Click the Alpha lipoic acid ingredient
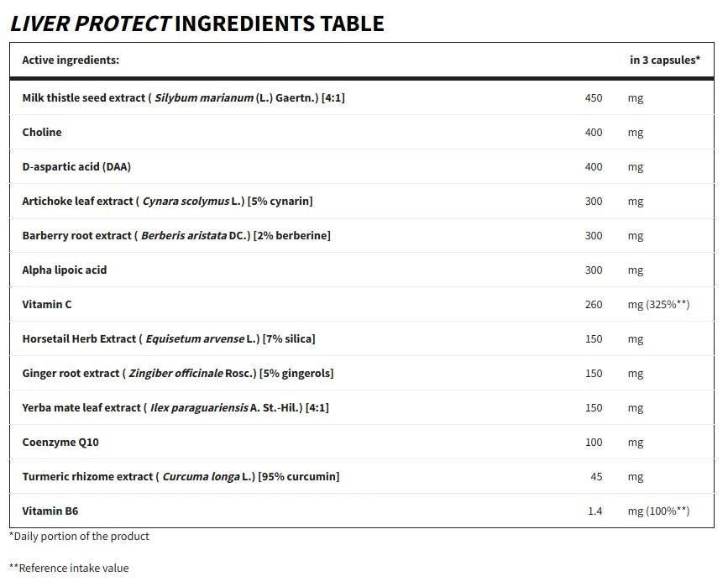Screen dimensions: 728x587 click(x=65, y=270)
